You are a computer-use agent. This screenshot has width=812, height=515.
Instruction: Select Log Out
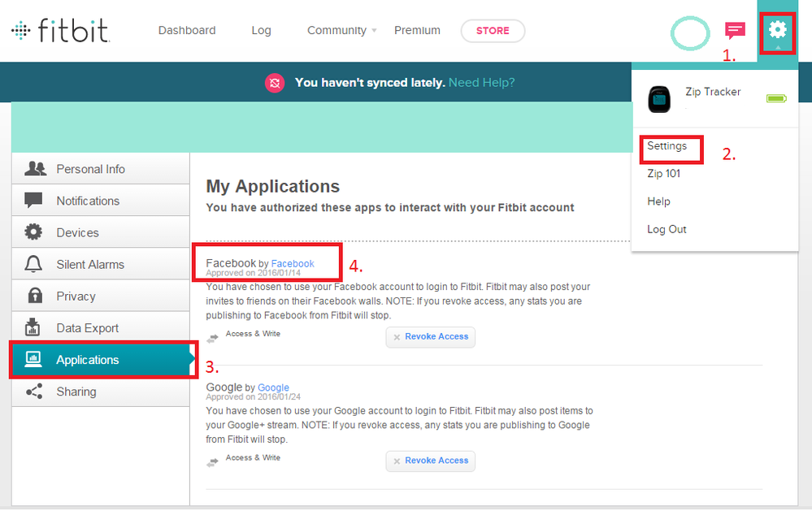(x=667, y=229)
